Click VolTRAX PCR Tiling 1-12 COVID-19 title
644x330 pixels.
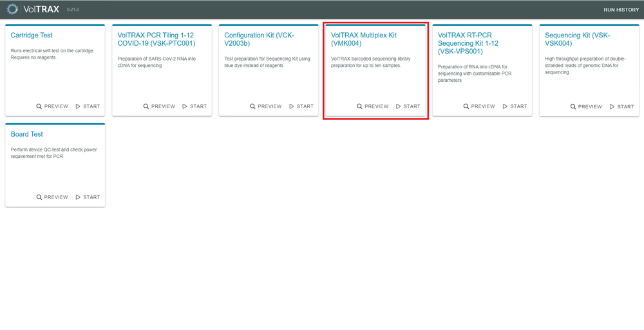click(156, 39)
